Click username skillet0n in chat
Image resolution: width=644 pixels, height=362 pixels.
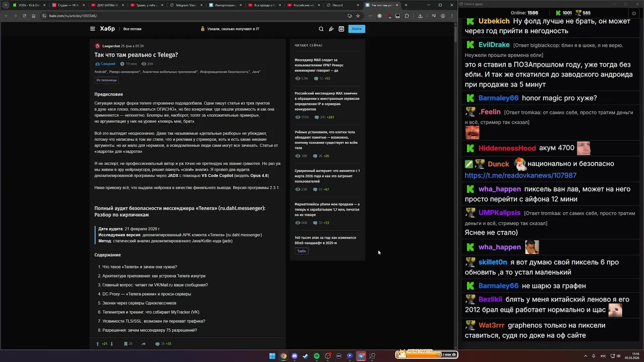click(x=493, y=262)
